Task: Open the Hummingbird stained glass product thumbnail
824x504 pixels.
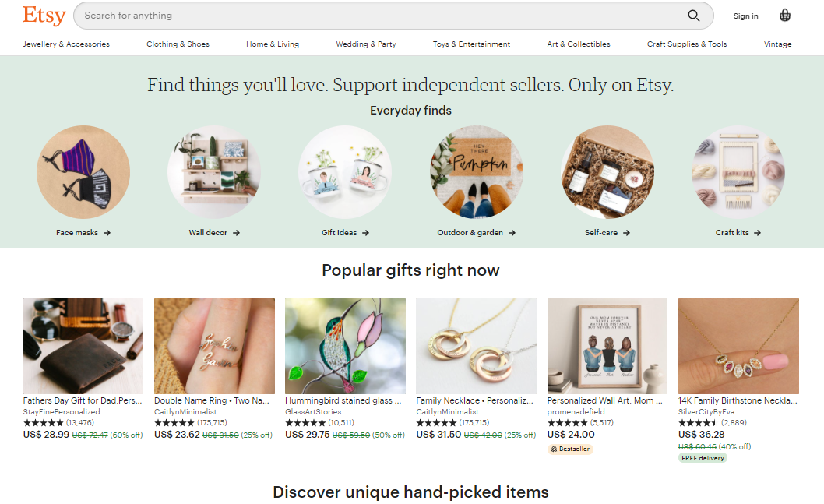Action: (345, 346)
